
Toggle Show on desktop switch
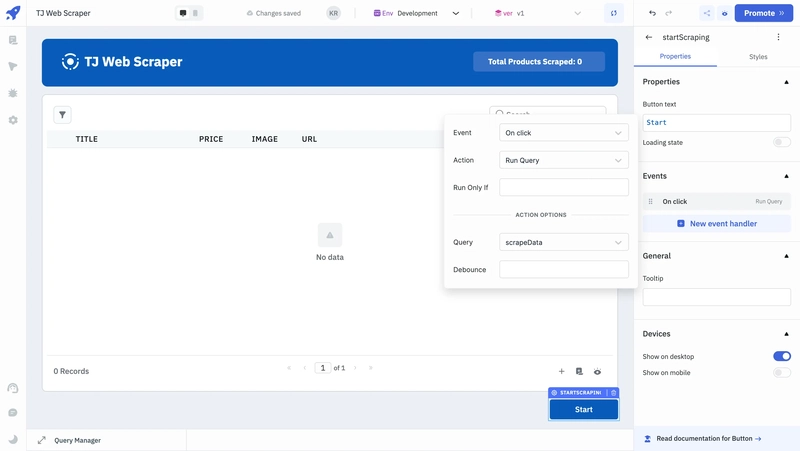click(782, 356)
